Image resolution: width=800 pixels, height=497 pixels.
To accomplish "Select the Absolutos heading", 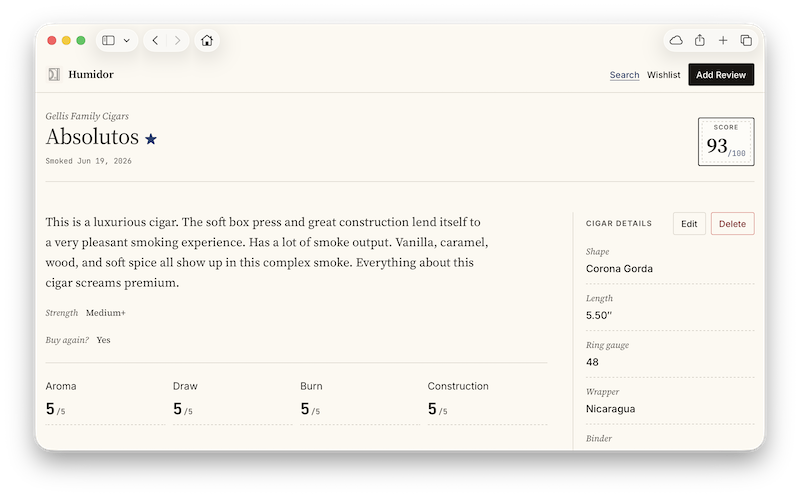I will pos(92,137).
